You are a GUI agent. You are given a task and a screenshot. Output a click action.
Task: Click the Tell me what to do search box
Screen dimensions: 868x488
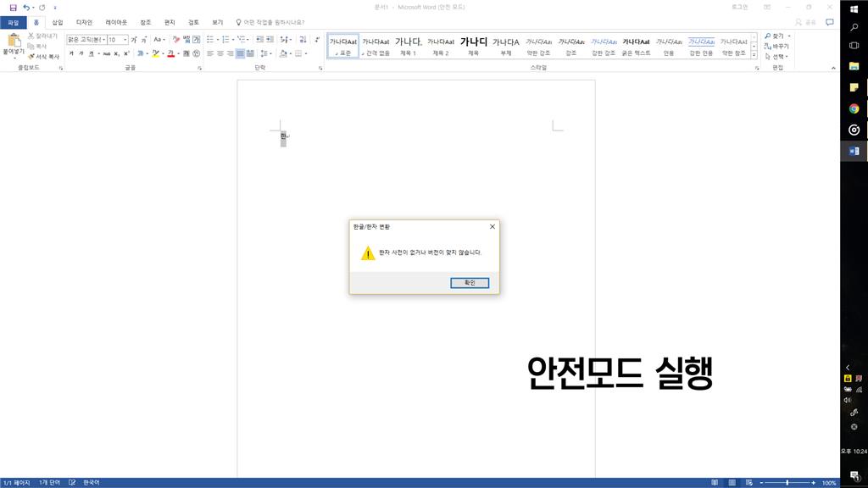click(270, 23)
